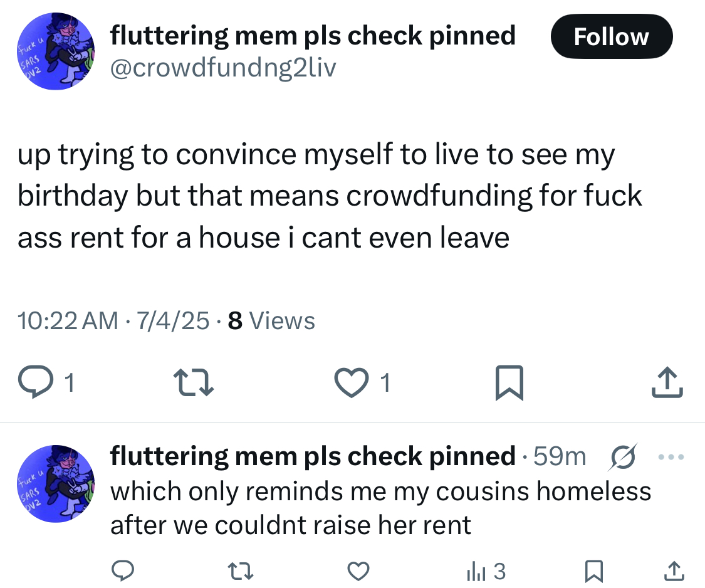This screenshot has width=705, height=588.
Task: Open the profile avatar on main tweet
Action: coord(56,51)
